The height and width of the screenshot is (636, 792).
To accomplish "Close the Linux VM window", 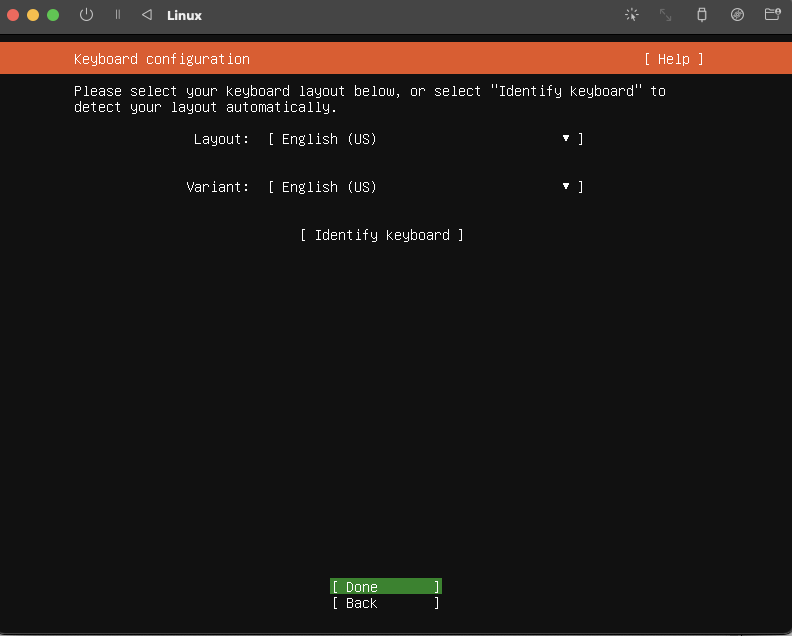I will coord(13,15).
